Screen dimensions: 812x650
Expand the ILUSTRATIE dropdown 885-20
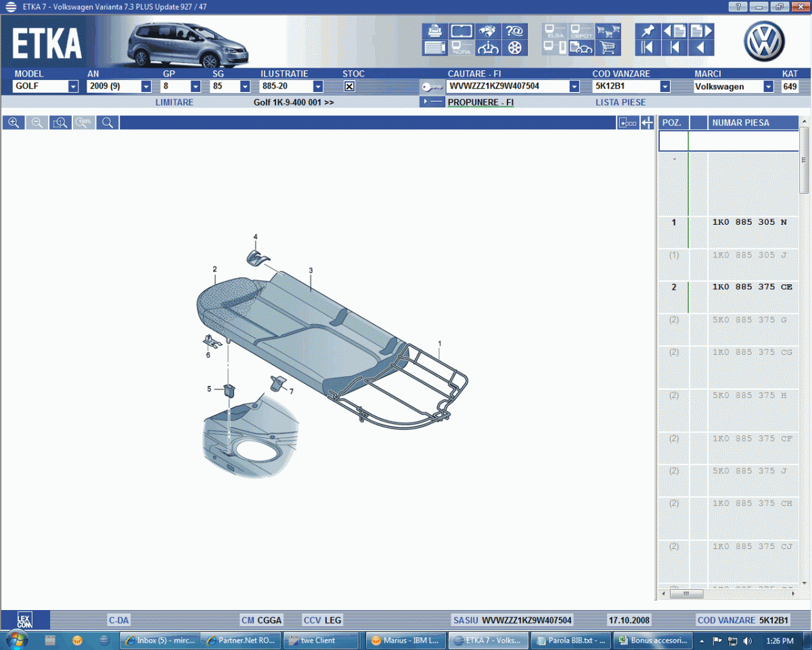pyautogui.click(x=318, y=87)
